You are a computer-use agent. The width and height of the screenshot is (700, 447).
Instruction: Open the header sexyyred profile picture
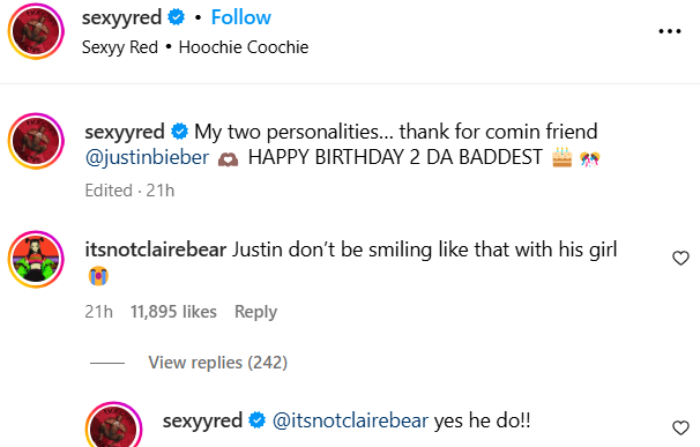[37, 32]
